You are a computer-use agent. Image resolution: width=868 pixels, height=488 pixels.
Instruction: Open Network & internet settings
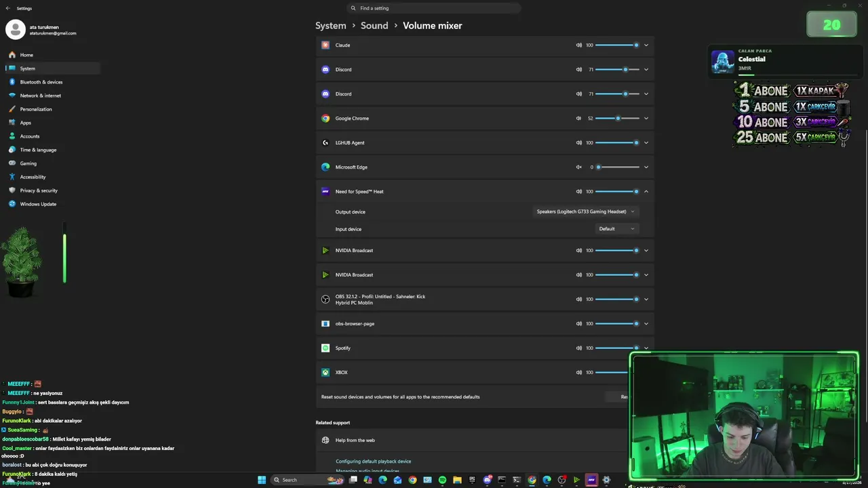52,96
